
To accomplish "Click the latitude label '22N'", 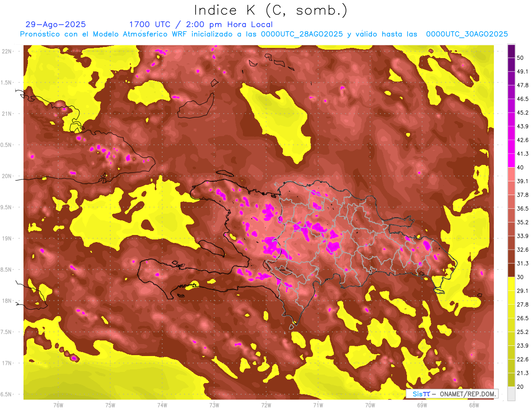I will [7, 51].
